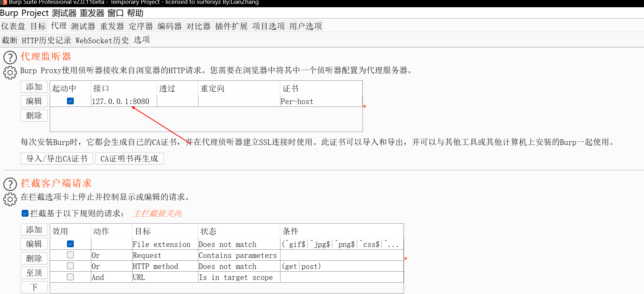644x294 pixels.
Task: Switch to the 插件扩展 tab
Action: (x=231, y=26)
